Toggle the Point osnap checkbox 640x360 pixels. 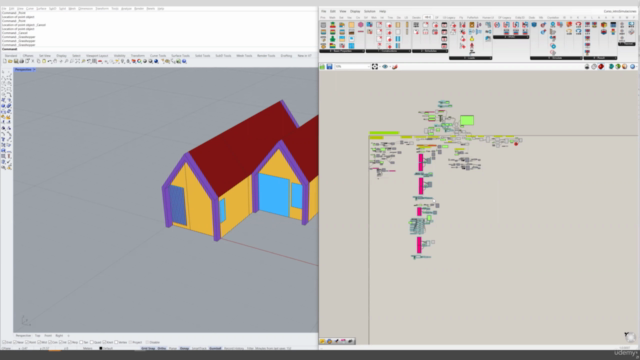(27, 342)
